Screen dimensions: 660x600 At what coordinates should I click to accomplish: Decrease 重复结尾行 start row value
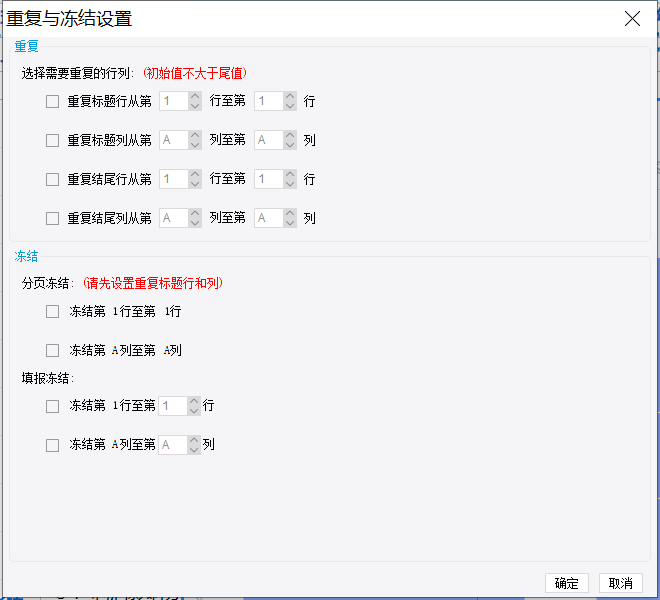(195, 184)
